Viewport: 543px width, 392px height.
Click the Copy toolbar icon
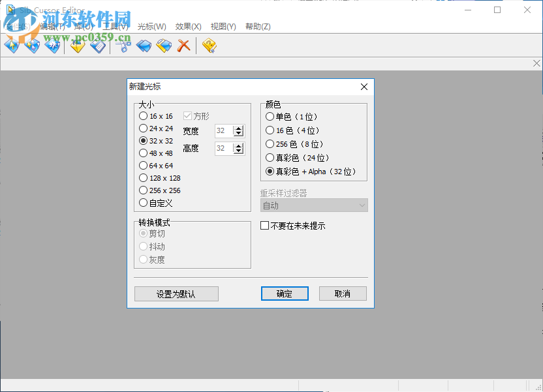pyautogui.click(x=144, y=46)
